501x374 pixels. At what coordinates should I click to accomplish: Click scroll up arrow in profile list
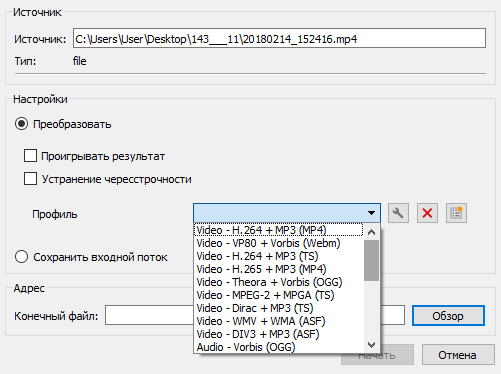[x=371, y=232]
